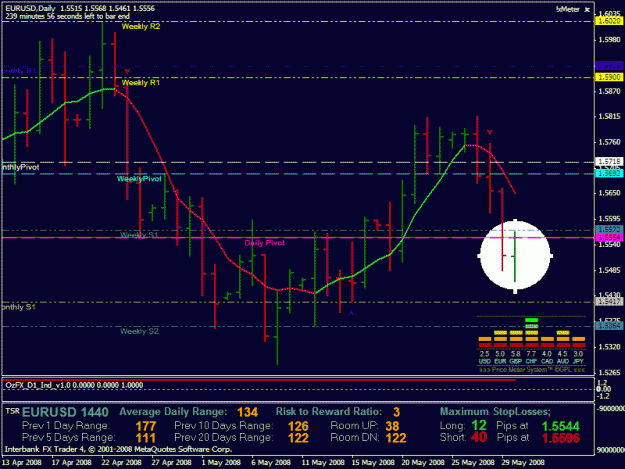Select the 'Daily Pivot' magenta label
This screenshot has height=469, width=625.
tap(265, 243)
